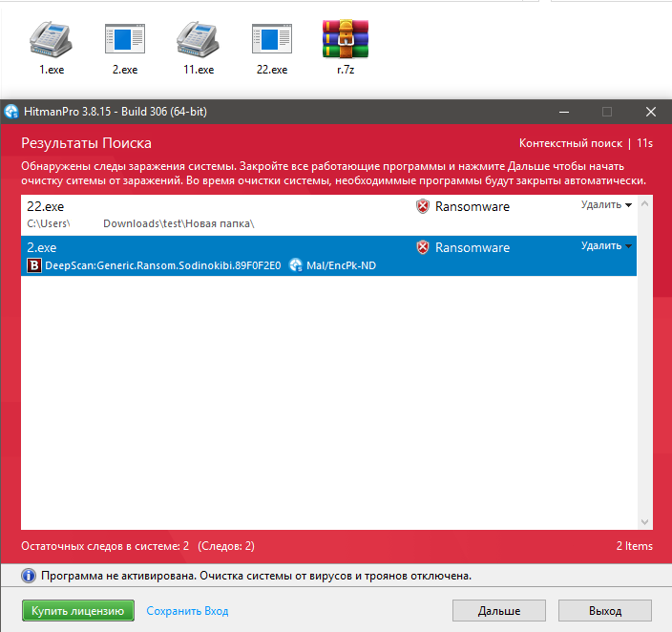Click the DeepScan:Generic.Ransom.Sodinokibi.89F0F2E0 detection text
The image size is (672, 632).
(163, 265)
